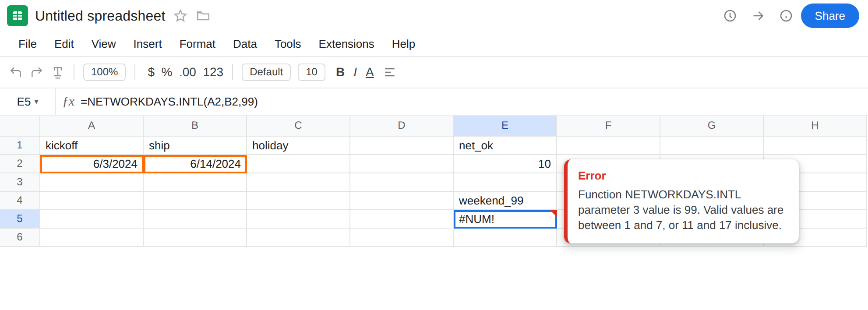Select the ship cell

(195, 145)
